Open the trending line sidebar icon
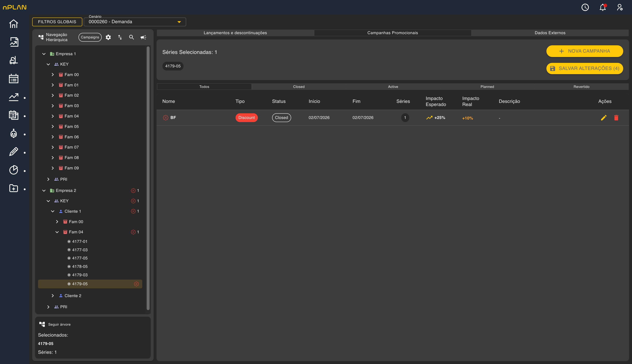The width and height of the screenshot is (632, 364). [14, 97]
